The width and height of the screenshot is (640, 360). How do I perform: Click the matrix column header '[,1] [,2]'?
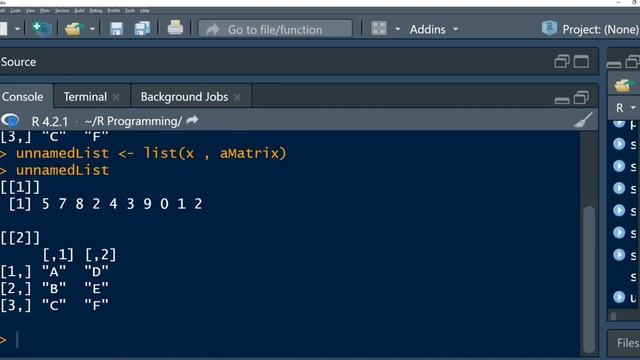[x=79, y=255]
